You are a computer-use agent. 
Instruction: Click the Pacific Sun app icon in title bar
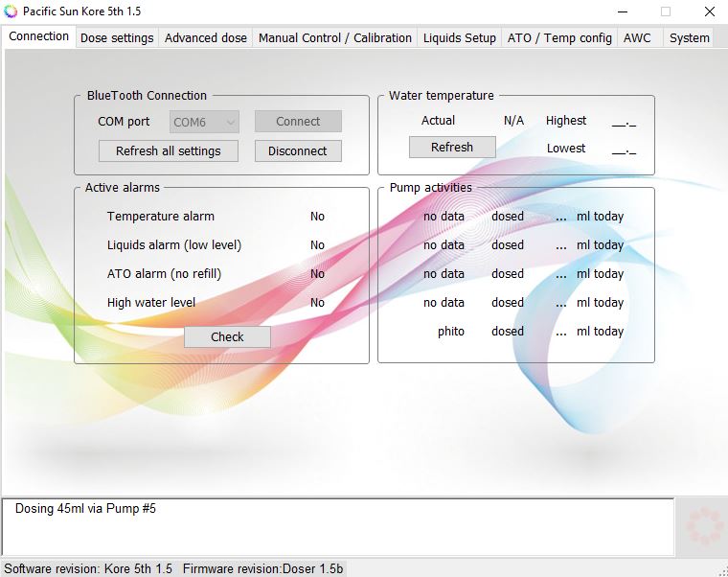click(11, 12)
